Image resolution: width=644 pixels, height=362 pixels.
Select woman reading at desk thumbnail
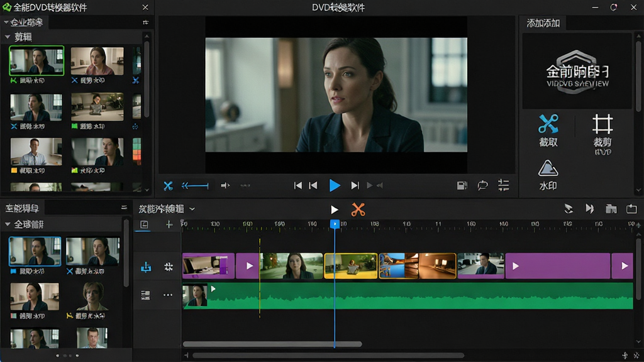point(97,107)
